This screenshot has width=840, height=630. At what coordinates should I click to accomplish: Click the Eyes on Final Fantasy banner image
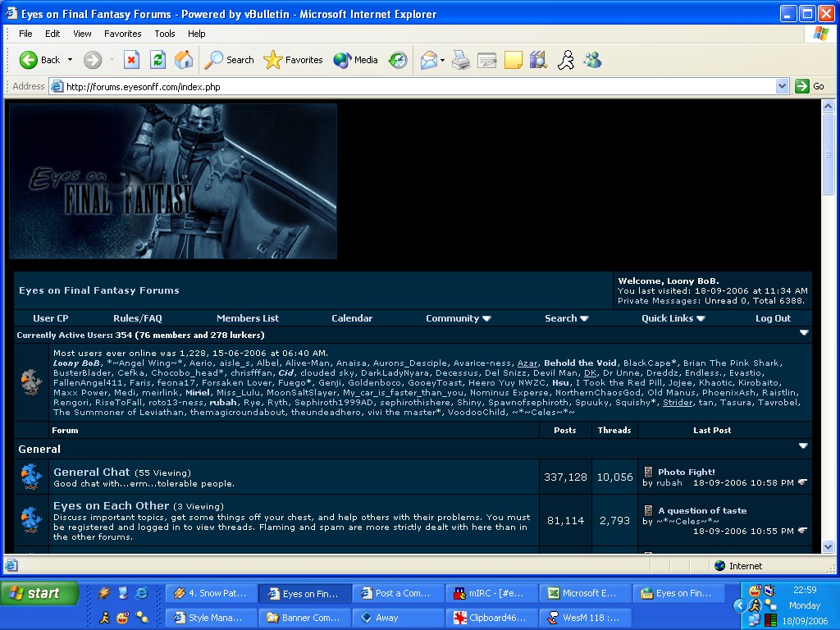click(x=173, y=181)
